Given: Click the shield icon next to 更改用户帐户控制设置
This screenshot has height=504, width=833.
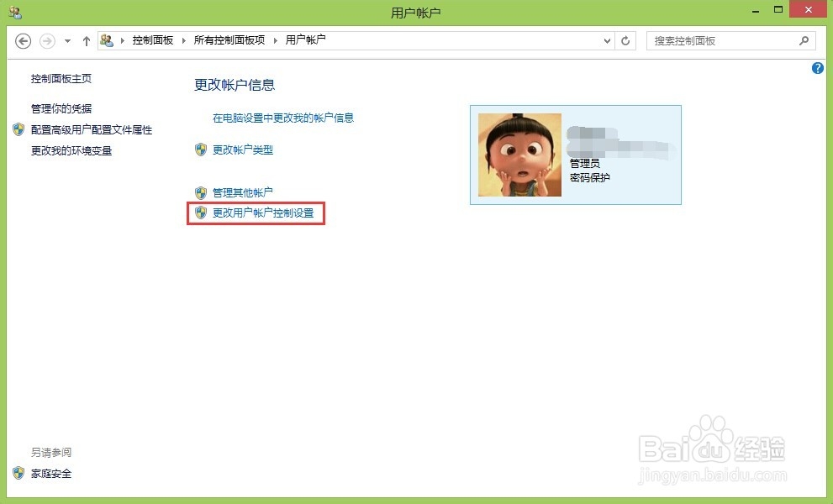Looking at the screenshot, I should point(202,213).
